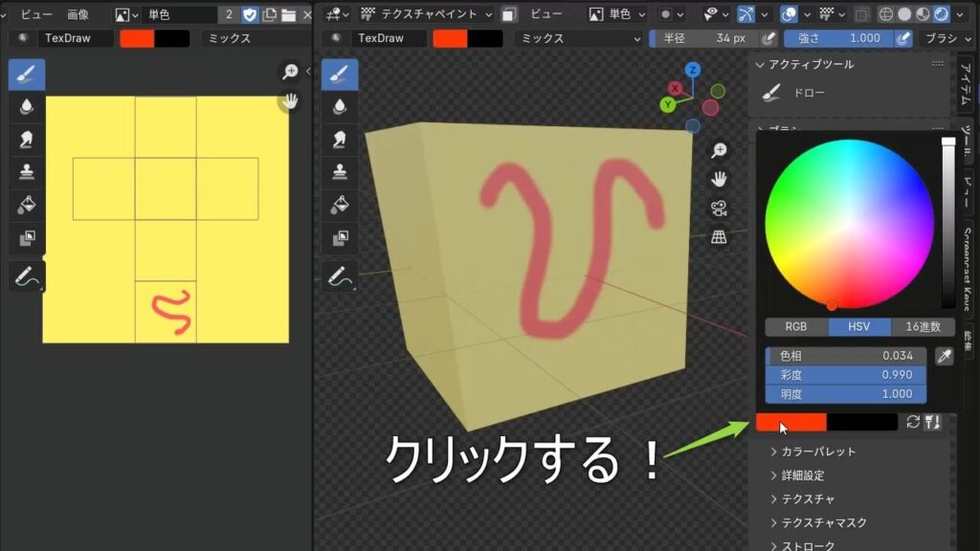Screen dimensions: 980x551
Task: Select the Fill bucket tool in 3D viewport
Action: point(340,205)
